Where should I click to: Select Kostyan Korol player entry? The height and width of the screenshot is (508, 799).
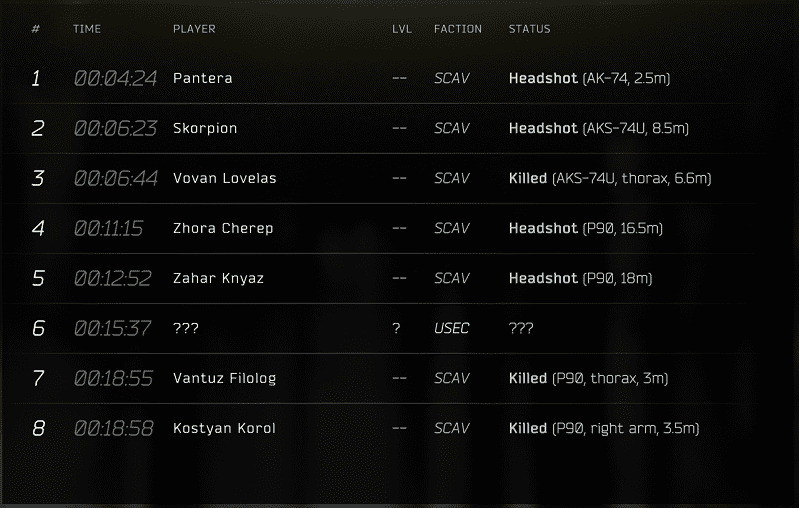(x=224, y=428)
